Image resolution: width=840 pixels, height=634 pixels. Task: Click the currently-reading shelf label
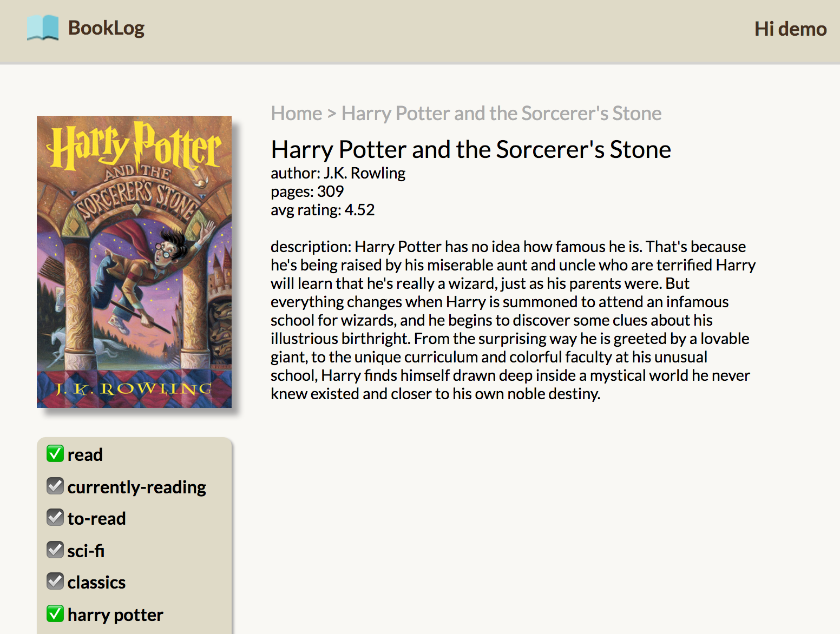[136, 486]
